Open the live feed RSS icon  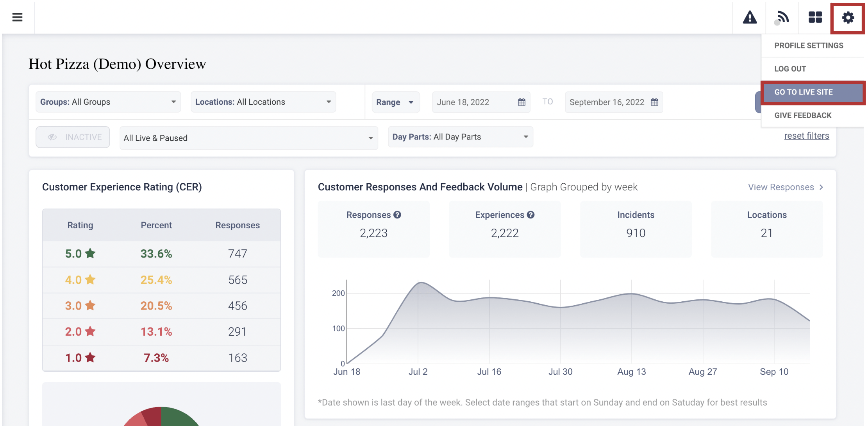point(782,18)
